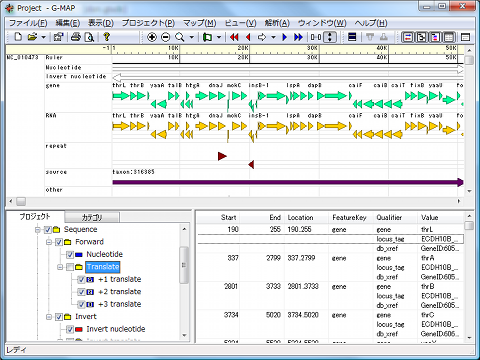Click the red single-left step arrow
Screen dimensions: 480x360
coord(248,37)
